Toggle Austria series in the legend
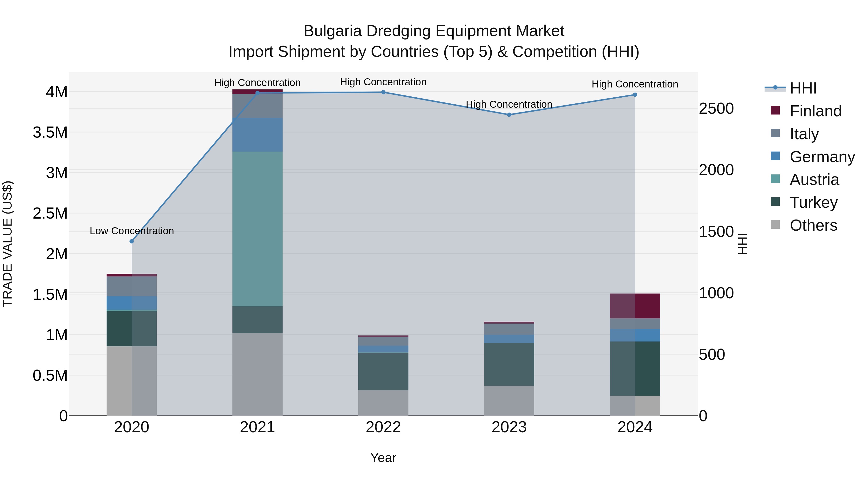The height and width of the screenshot is (488, 868). 805,180
